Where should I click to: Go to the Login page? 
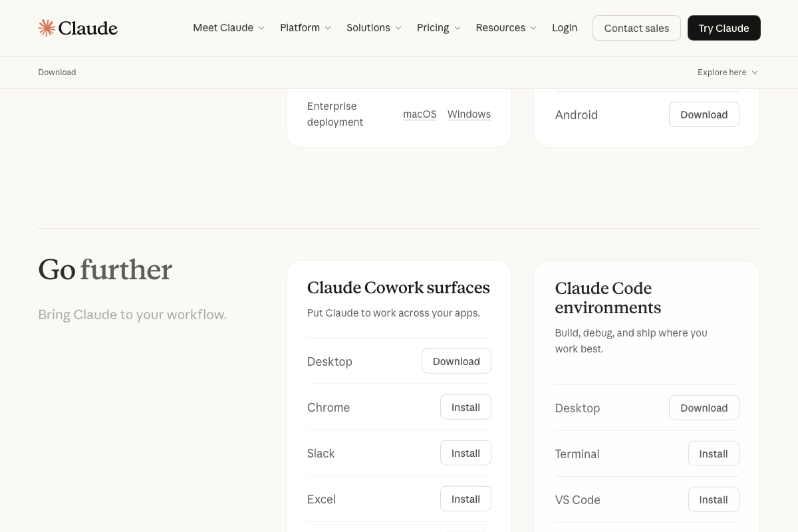(565, 28)
